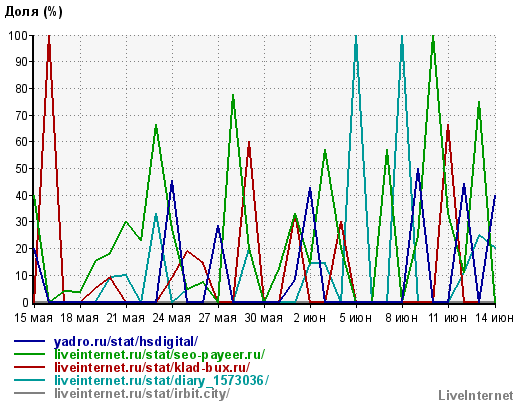The image size is (520, 405).
Task: Open the liveinternet.ru/stat/irbit.city/ legend link
Action: point(142,393)
